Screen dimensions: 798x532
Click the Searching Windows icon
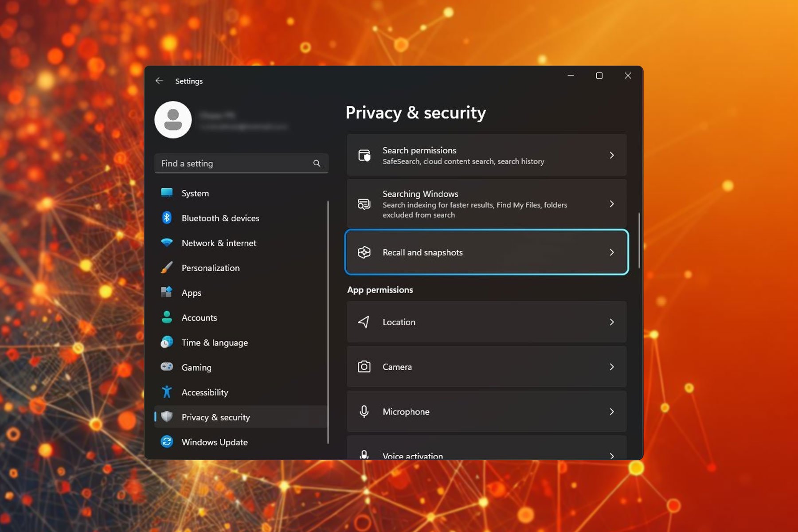point(364,204)
